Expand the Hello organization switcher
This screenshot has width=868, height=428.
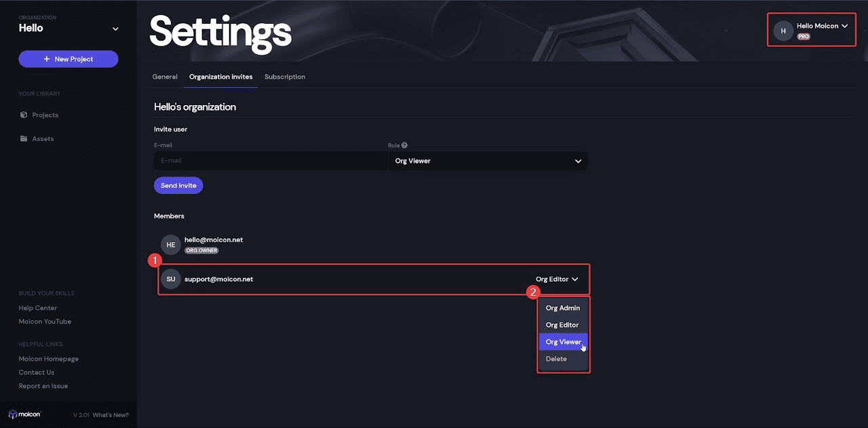(x=115, y=28)
